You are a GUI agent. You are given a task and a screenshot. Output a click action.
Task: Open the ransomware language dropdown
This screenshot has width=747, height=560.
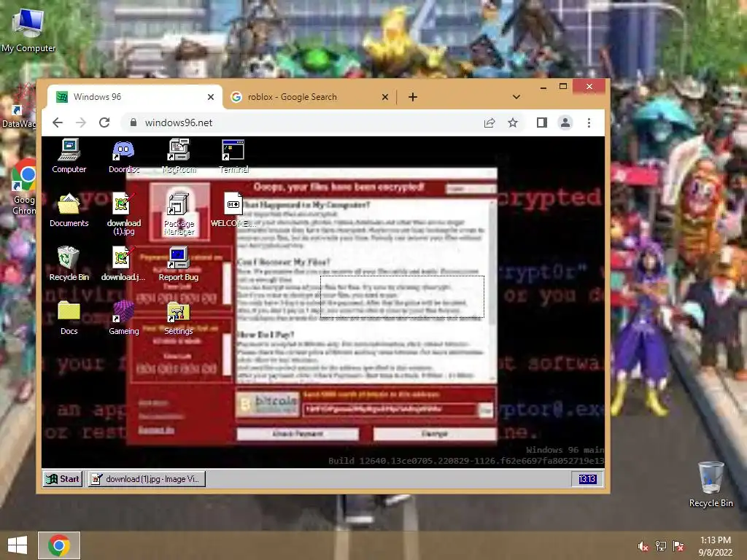(x=471, y=189)
